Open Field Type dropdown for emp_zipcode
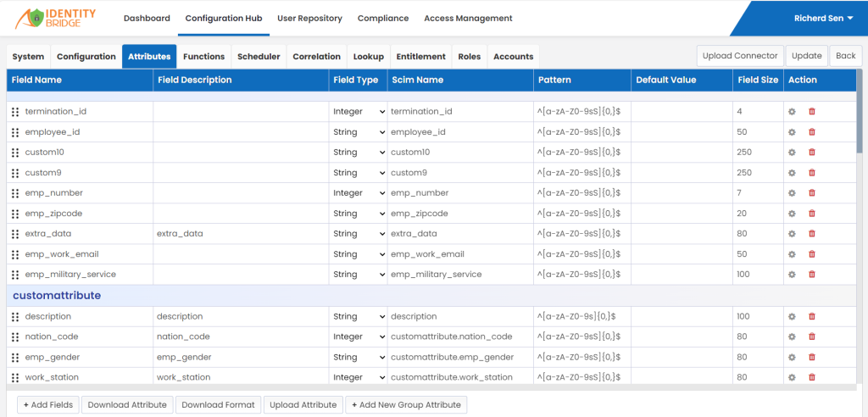 tap(359, 214)
